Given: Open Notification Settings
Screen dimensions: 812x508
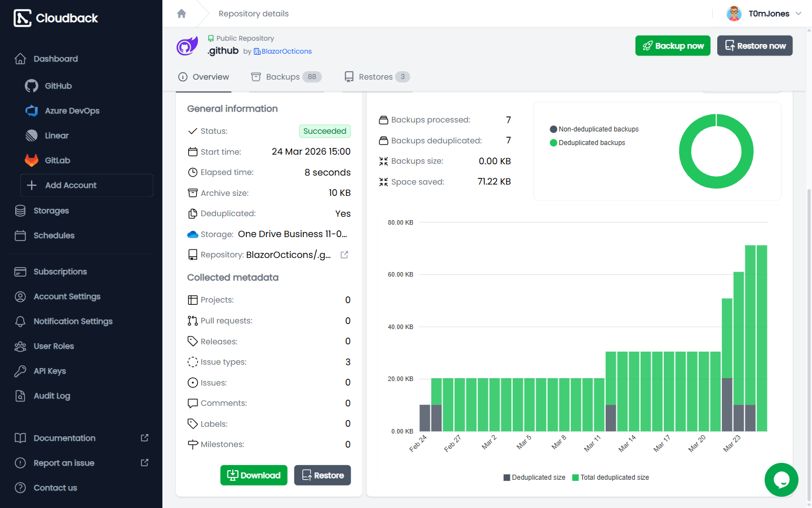Looking at the screenshot, I should [73, 321].
